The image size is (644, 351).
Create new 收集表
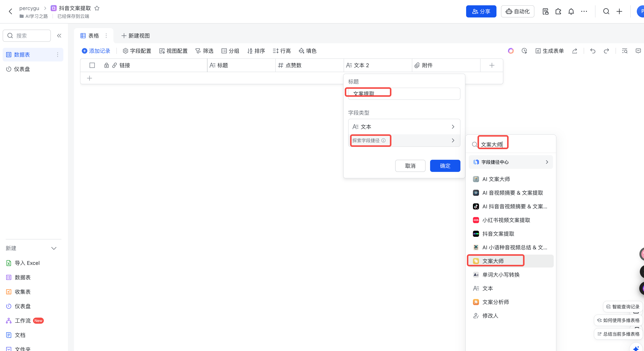point(18,292)
